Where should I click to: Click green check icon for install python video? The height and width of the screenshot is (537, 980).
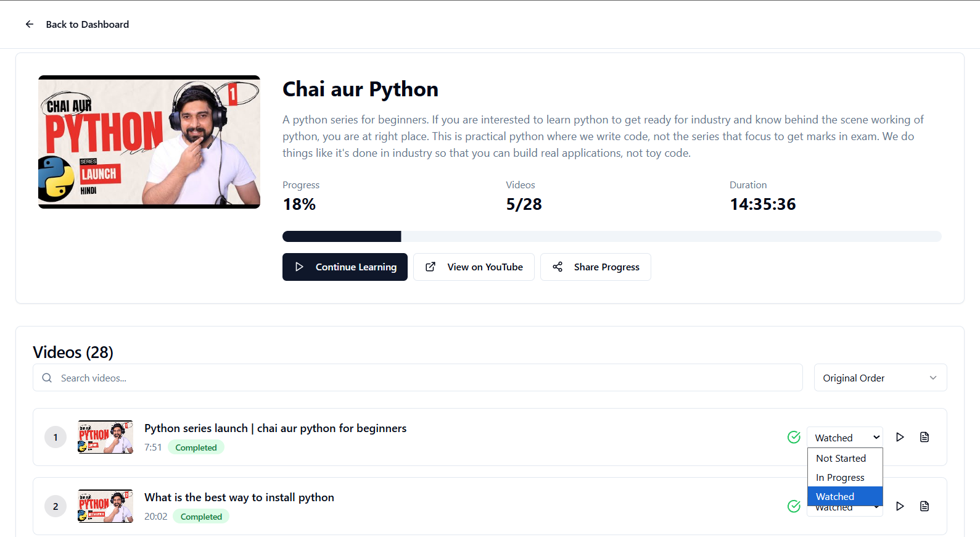tap(794, 506)
